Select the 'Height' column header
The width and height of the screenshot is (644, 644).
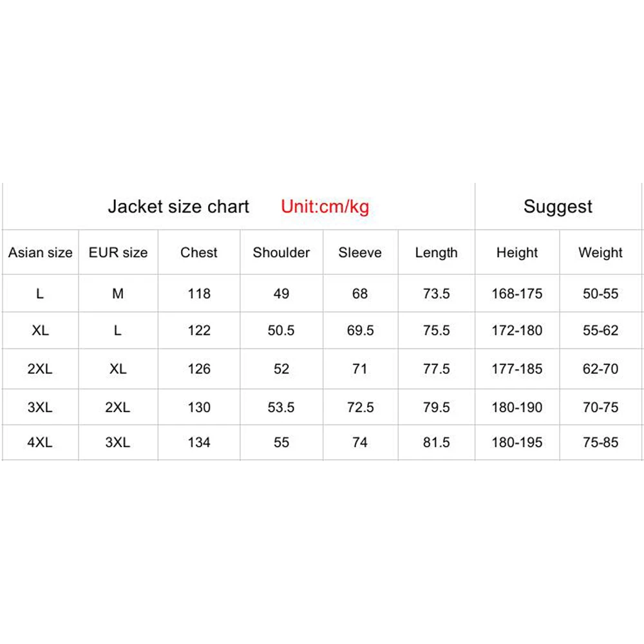click(x=517, y=252)
